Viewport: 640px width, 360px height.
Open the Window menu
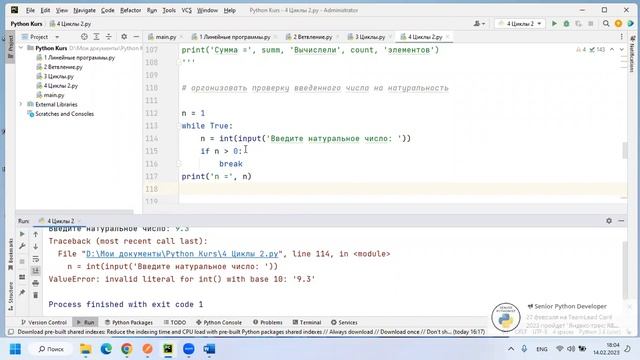click(x=207, y=10)
